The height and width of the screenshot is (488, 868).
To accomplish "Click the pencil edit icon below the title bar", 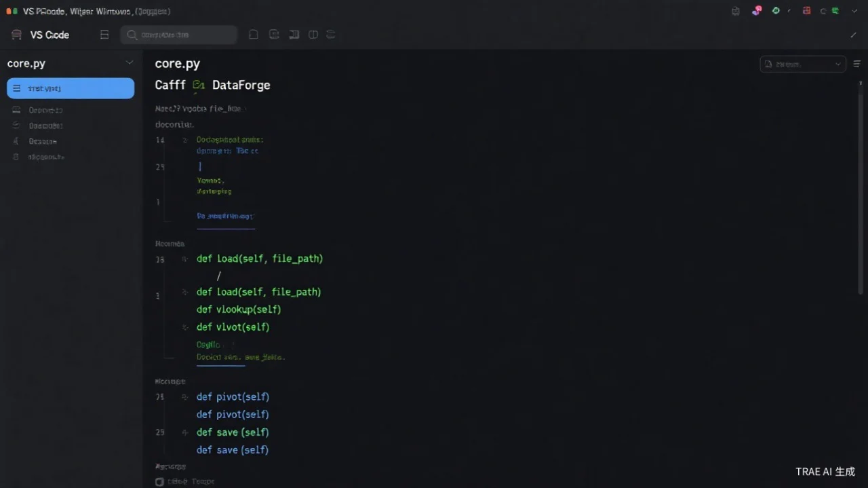I will [853, 35].
